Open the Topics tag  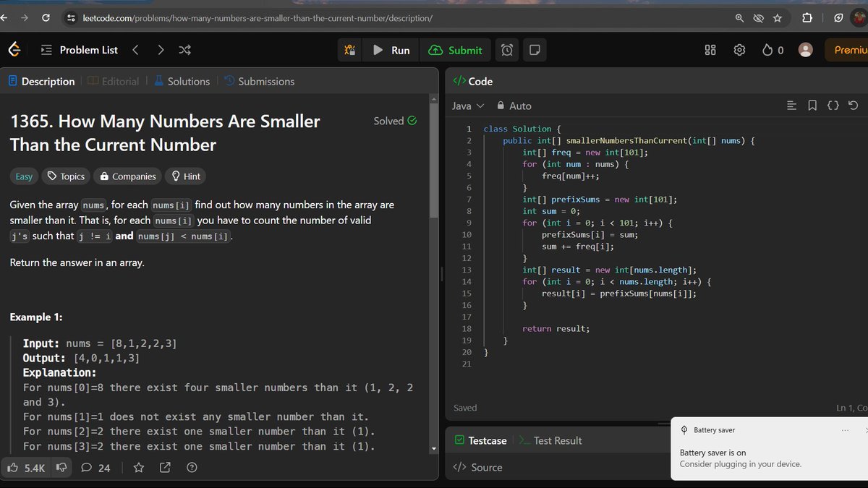point(66,176)
